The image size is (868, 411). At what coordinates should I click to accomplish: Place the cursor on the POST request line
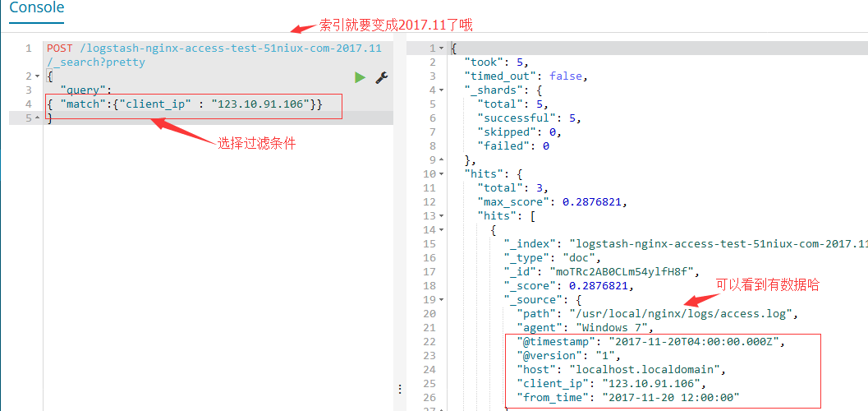pyautogui.click(x=214, y=48)
